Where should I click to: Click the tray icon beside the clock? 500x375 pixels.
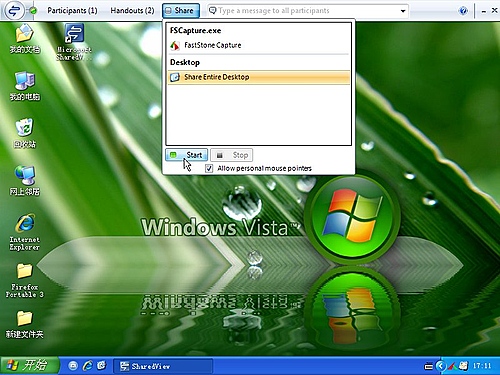tap(463, 366)
